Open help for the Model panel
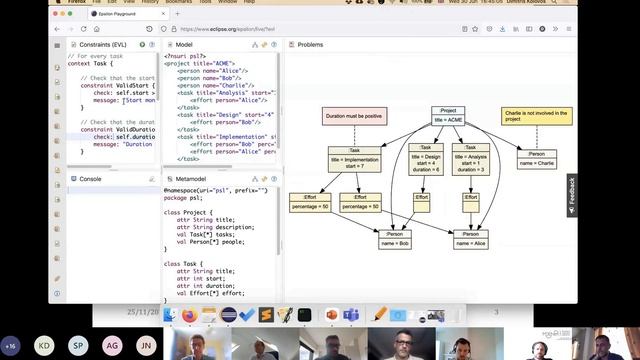This screenshot has height=360, width=640. pos(274,44)
